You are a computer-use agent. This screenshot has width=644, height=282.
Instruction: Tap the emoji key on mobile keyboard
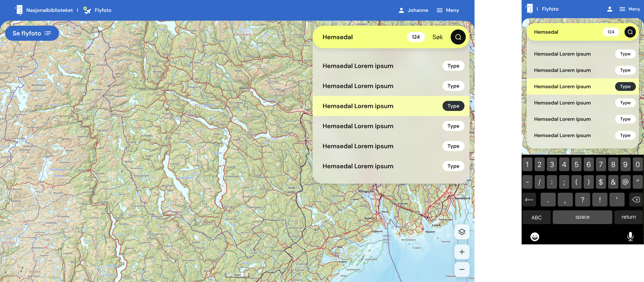[535, 237]
